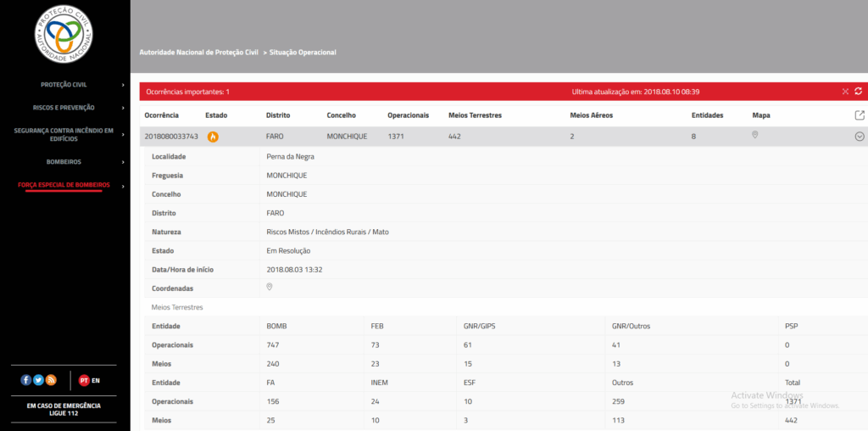Viewport: 868px width, 431px height.
Task: Click the FEB entity cell
Action: point(377,326)
